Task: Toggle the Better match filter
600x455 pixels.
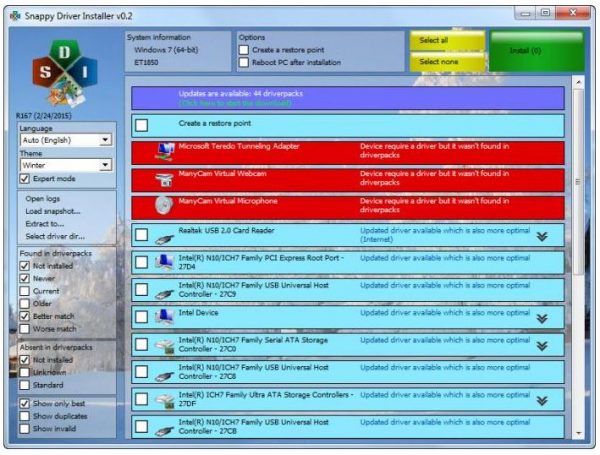Action: point(24,316)
